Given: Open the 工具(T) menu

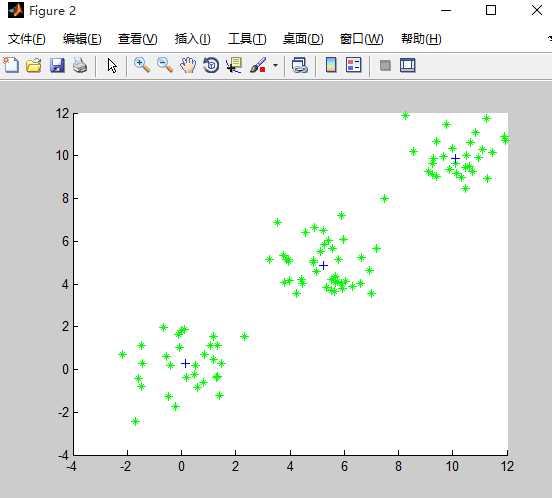Looking at the screenshot, I should click(247, 39).
